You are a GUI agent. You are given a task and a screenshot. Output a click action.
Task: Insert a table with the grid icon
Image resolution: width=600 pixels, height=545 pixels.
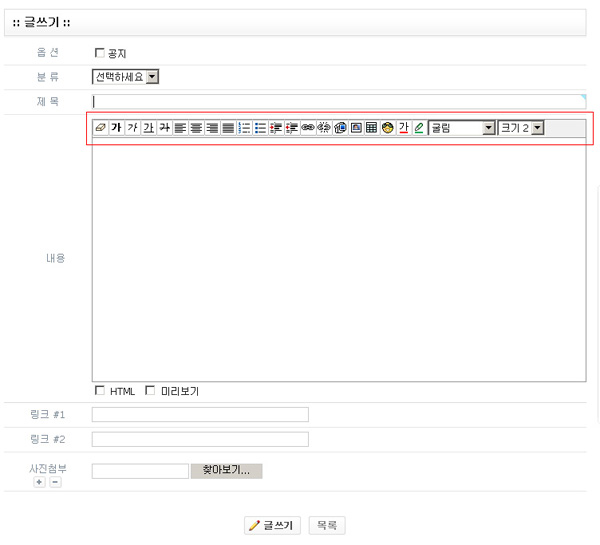[372, 127]
